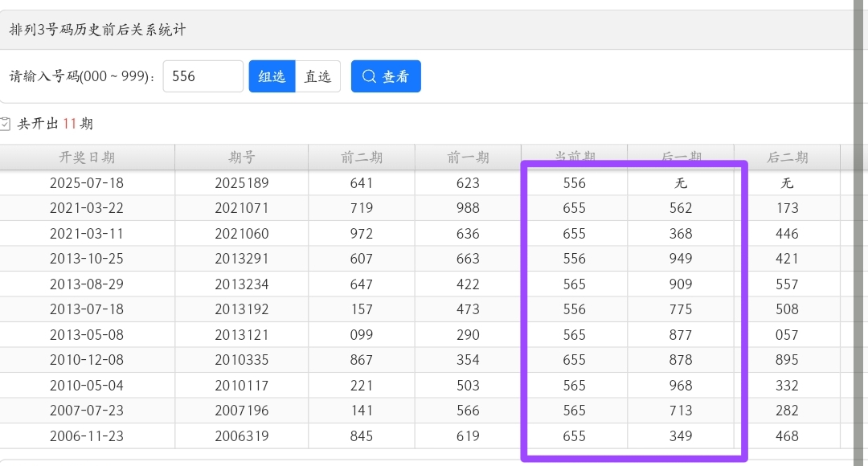
Task: Click value 641 in the 2025189 row
Action: coord(362,183)
